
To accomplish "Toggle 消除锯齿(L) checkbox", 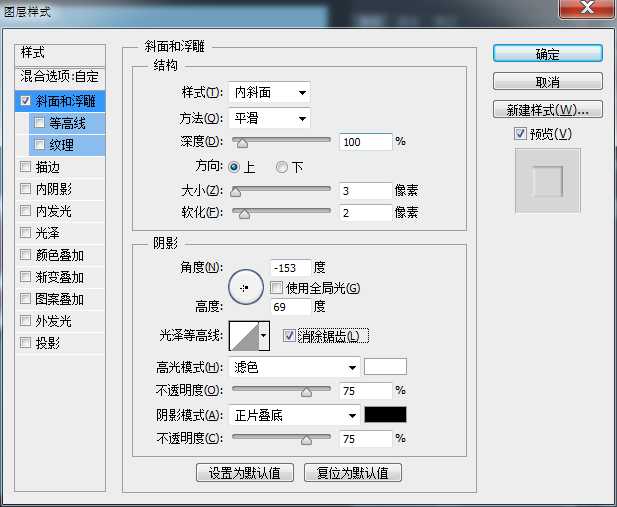I will pos(289,336).
